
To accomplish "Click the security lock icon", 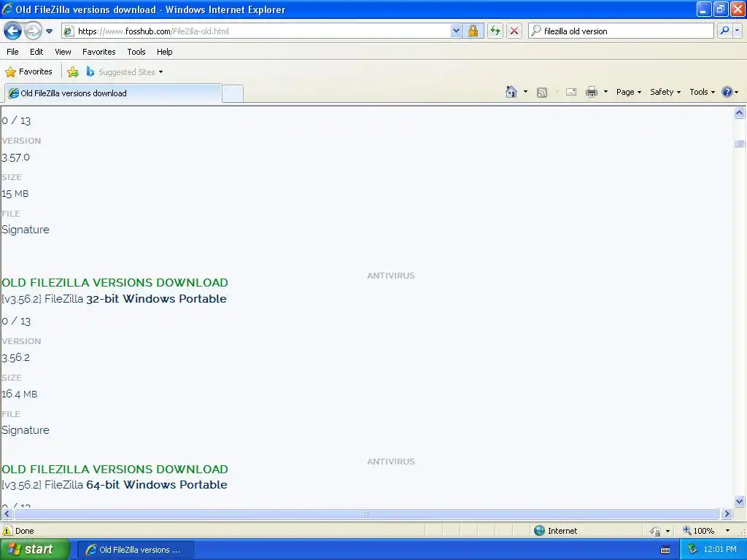I will pyautogui.click(x=473, y=31).
